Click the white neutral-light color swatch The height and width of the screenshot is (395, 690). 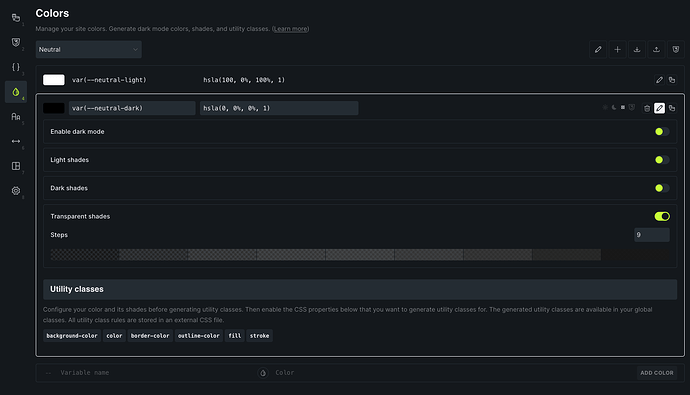coord(54,80)
